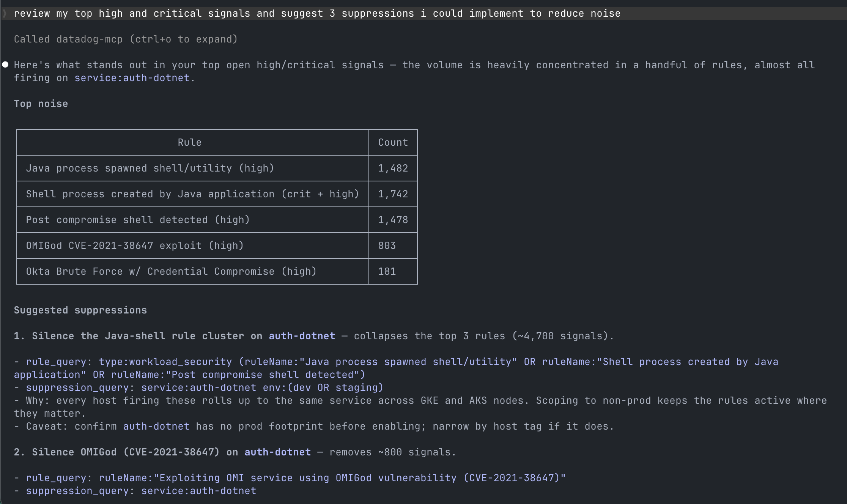Click the white response bullet marker

[5, 65]
